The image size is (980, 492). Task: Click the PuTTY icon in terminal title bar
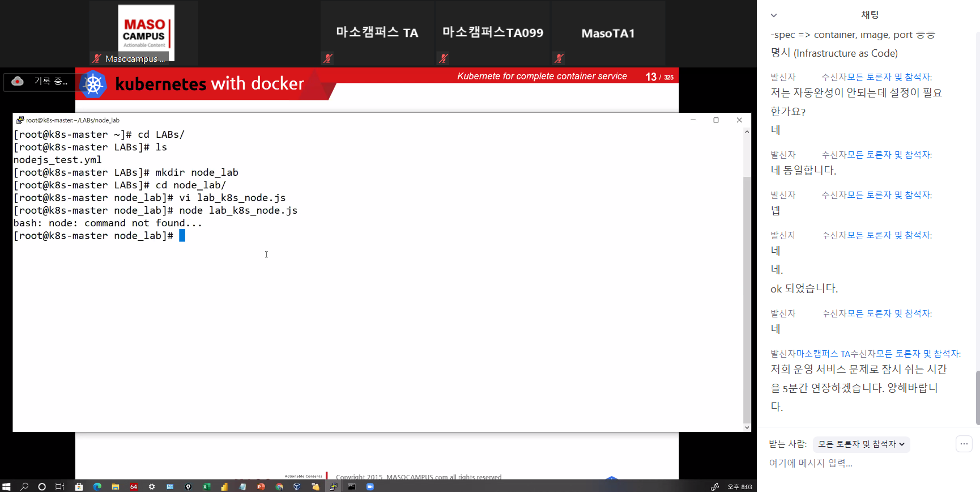pos(20,120)
